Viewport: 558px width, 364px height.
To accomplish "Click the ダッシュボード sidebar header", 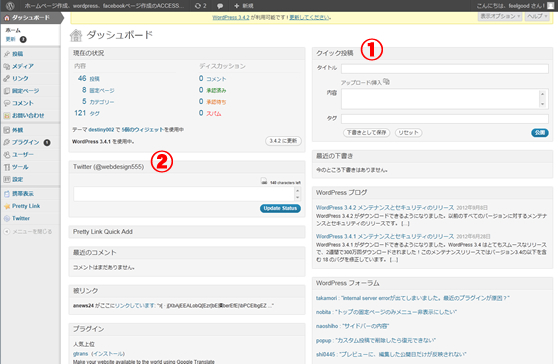I will click(x=31, y=17).
